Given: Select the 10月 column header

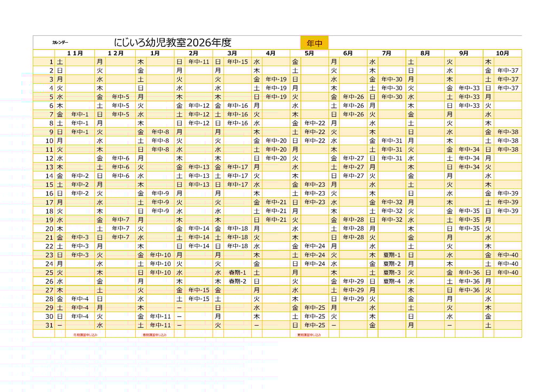Looking at the screenshot, I should point(503,53).
